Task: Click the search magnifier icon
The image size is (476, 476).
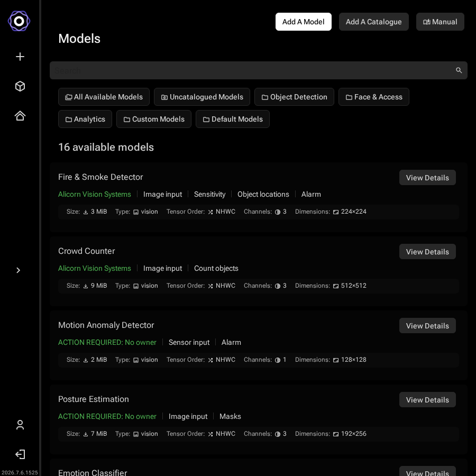Action: click(459, 70)
